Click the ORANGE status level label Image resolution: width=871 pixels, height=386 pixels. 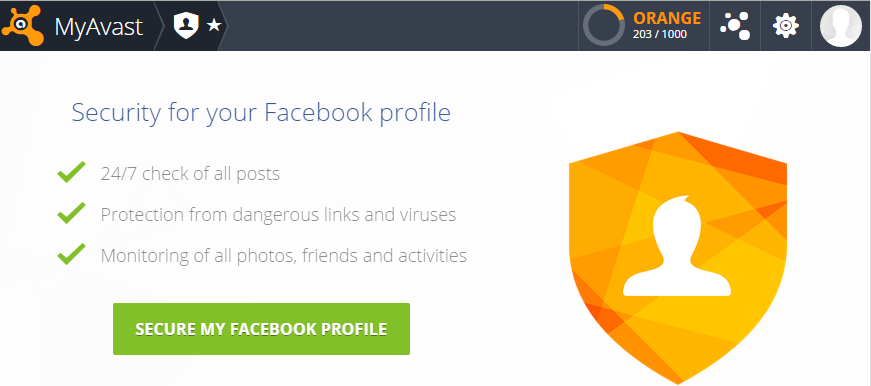pos(667,18)
